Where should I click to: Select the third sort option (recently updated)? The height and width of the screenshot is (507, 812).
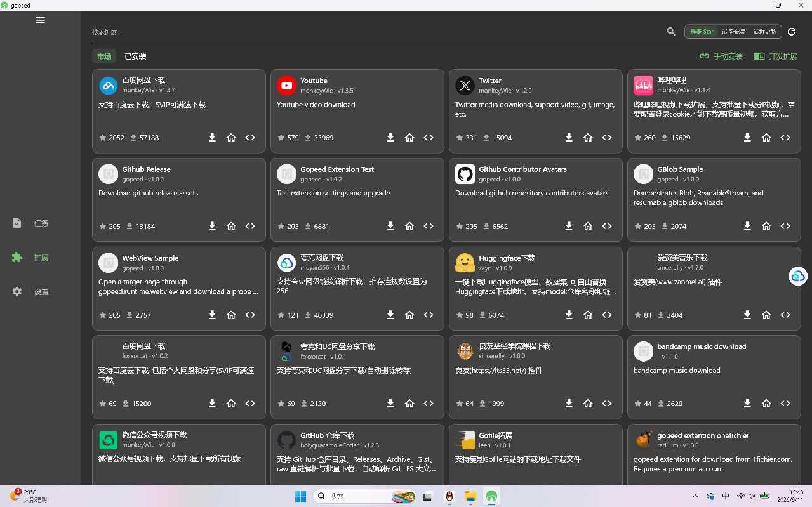point(764,32)
